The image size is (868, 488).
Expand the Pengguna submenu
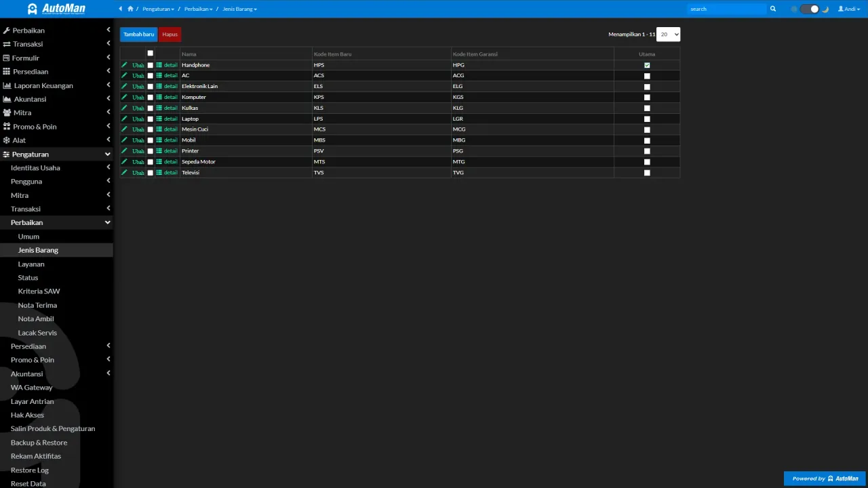pyautogui.click(x=56, y=182)
